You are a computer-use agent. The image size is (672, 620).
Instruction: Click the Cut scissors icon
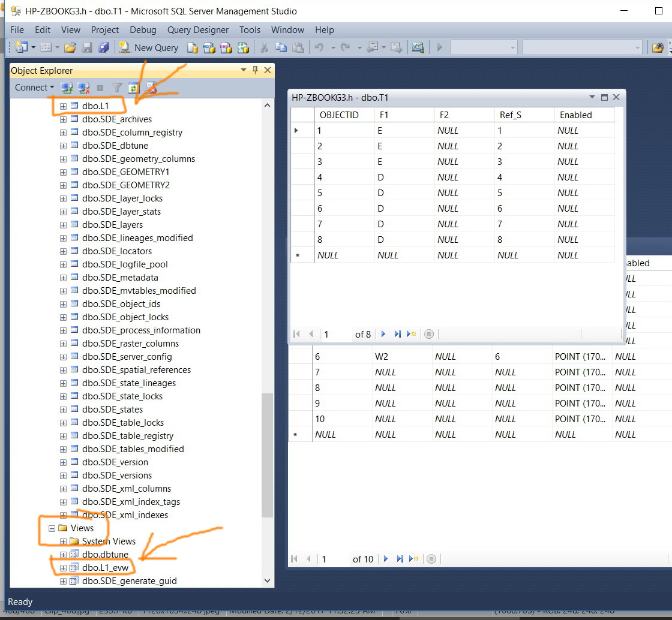click(264, 47)
